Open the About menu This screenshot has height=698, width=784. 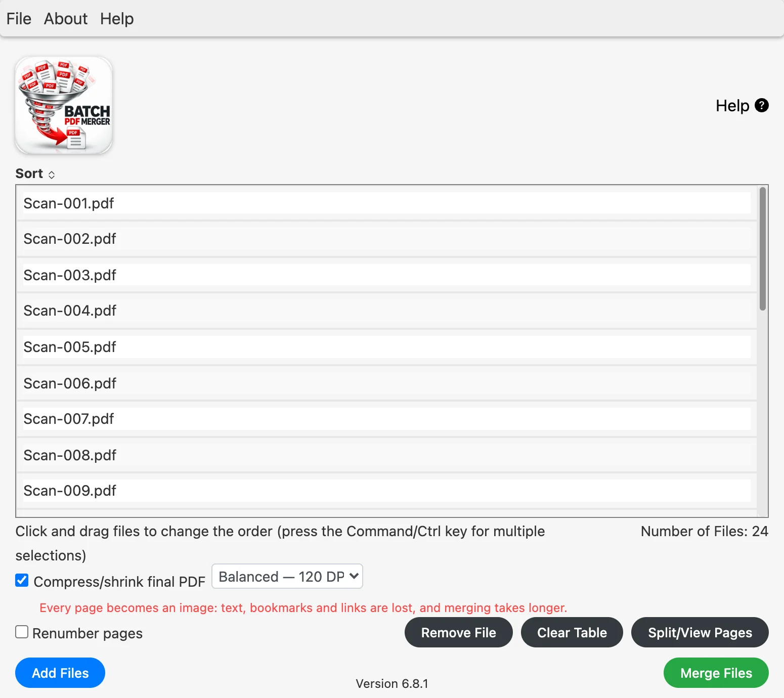66,19
